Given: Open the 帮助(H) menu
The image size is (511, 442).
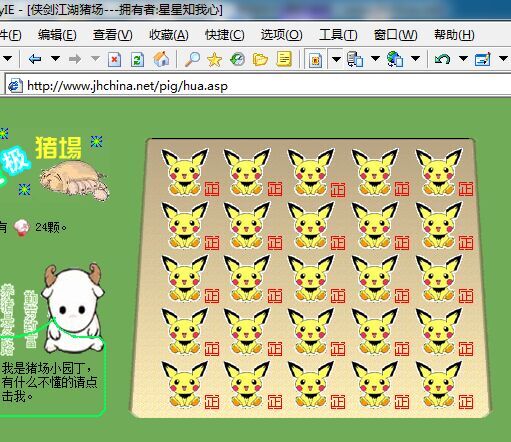Looking at the screenshot, I should coord(454,35).
